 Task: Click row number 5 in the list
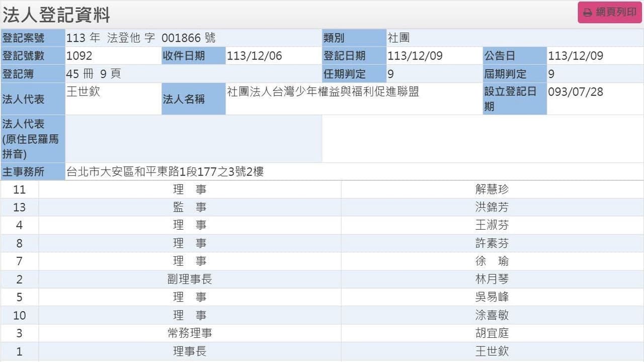point(19,297)
